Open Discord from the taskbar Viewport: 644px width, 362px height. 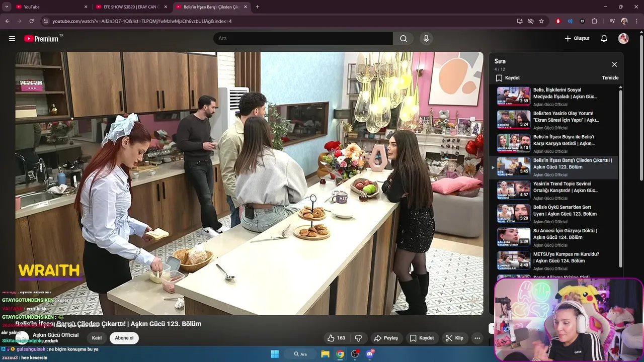370,354
